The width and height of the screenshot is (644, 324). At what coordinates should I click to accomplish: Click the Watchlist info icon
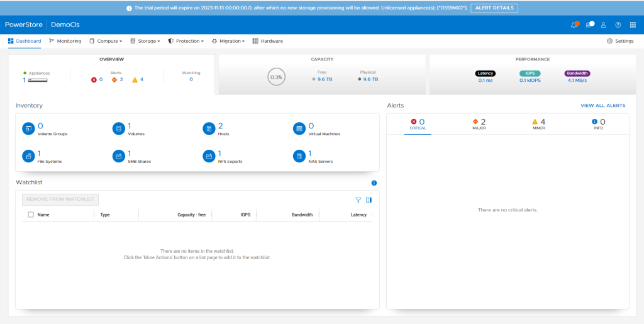coord(374,183)
